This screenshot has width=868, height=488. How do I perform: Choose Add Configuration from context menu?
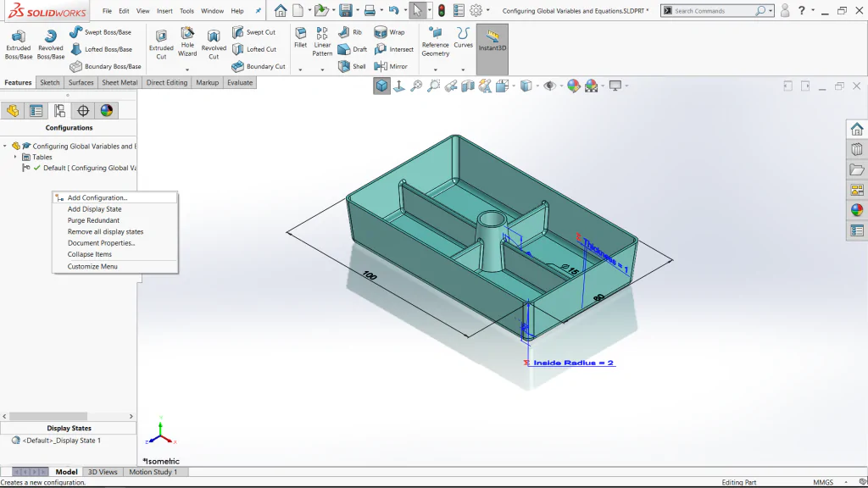coord(115,197)
